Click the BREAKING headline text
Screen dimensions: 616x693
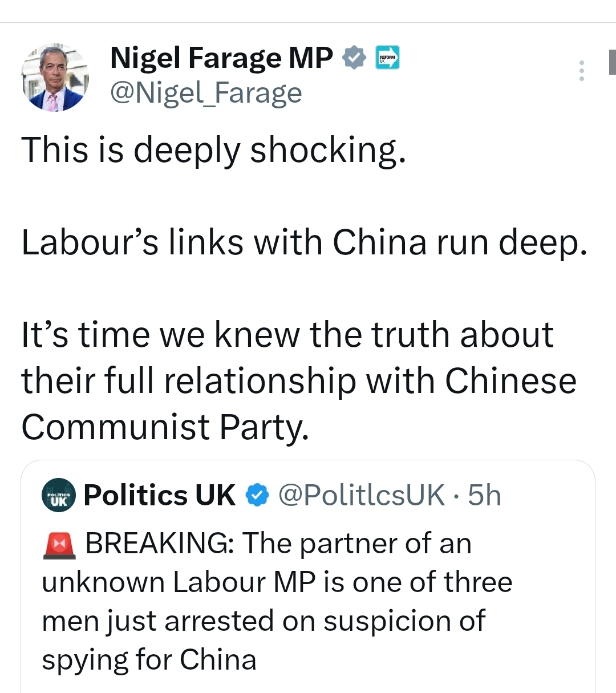(278, 544)
